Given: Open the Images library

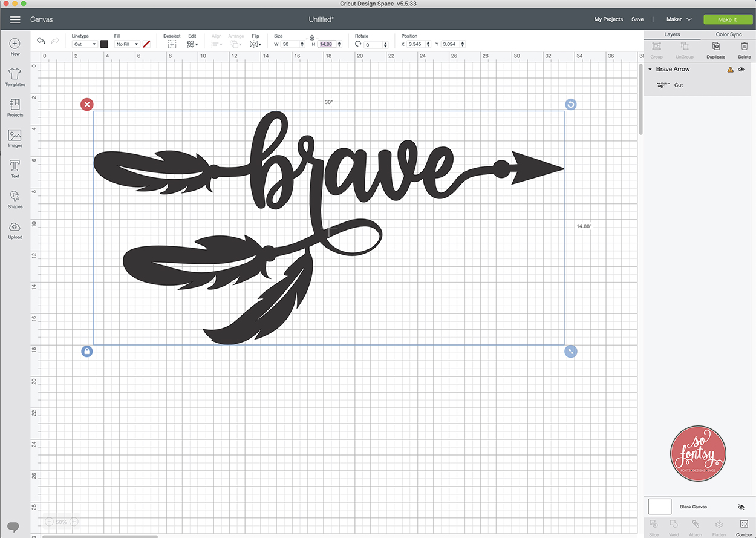Looking at the screenshot, I should pyautogui.click(x=15, y=139).
